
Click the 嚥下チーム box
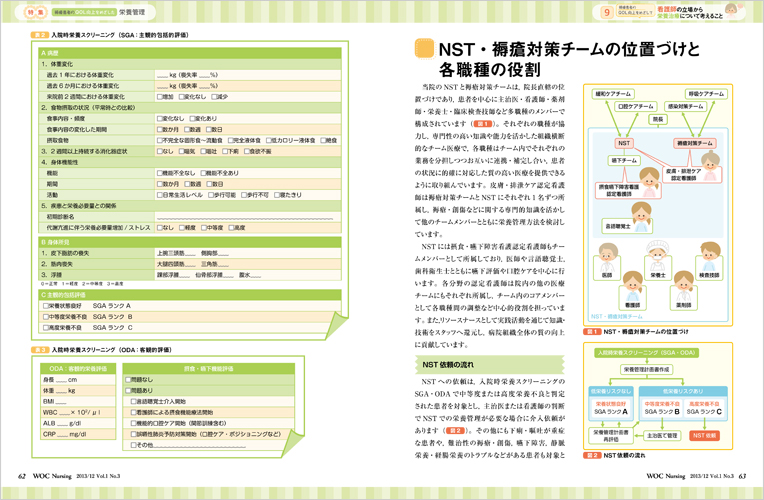624,160
